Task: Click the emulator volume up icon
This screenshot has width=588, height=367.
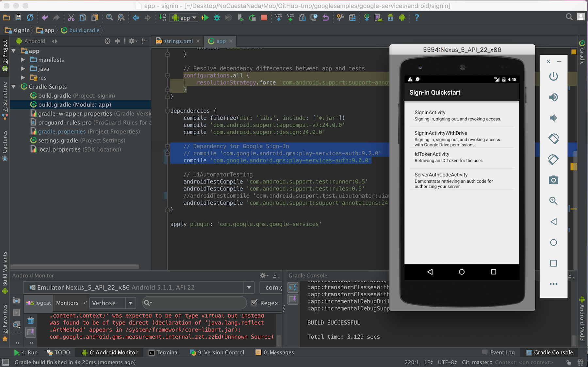Action: click(x=553, y=97)
